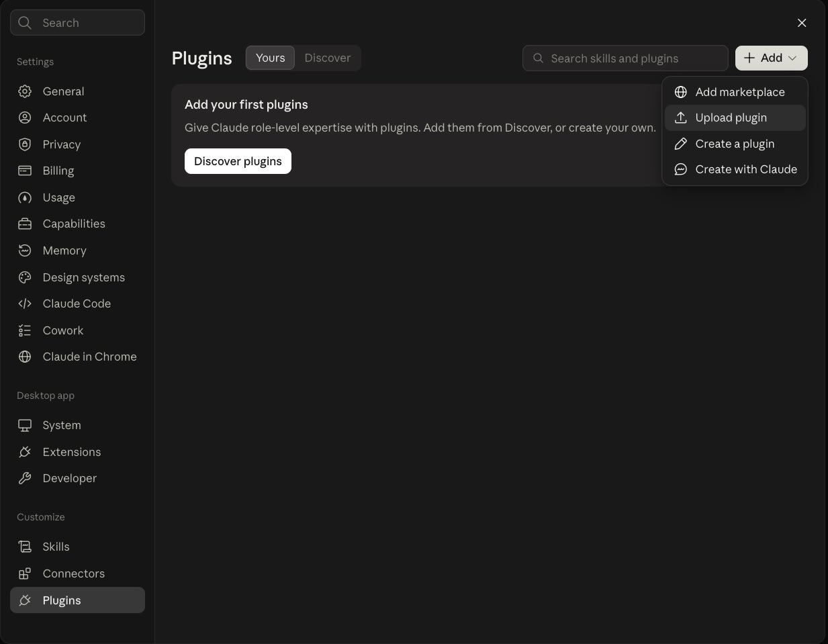The width and height of the screenshot is (828, 644).
Task: Focus the Search skills and plugins field
Action: [625, 58]
